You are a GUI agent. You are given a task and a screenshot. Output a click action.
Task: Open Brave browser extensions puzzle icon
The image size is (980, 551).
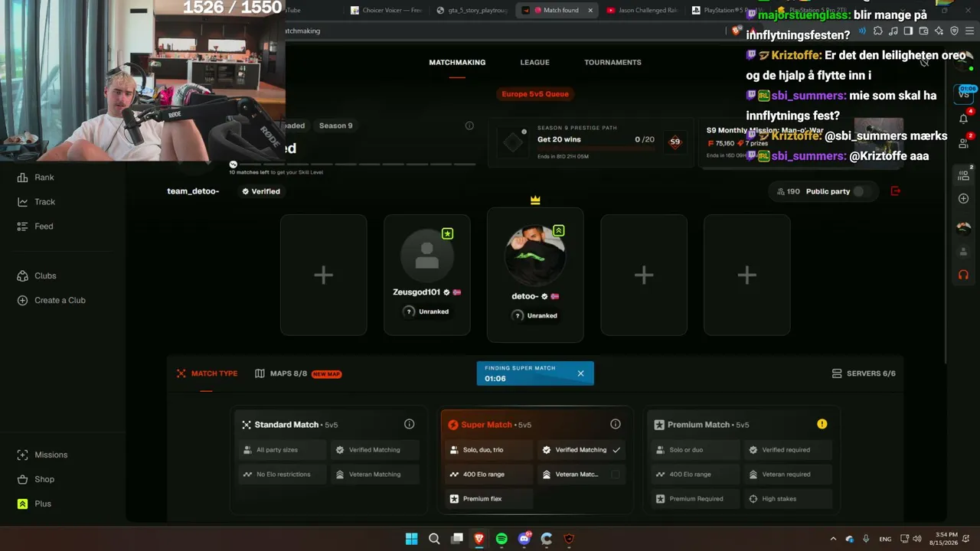[x=877, y=31]
